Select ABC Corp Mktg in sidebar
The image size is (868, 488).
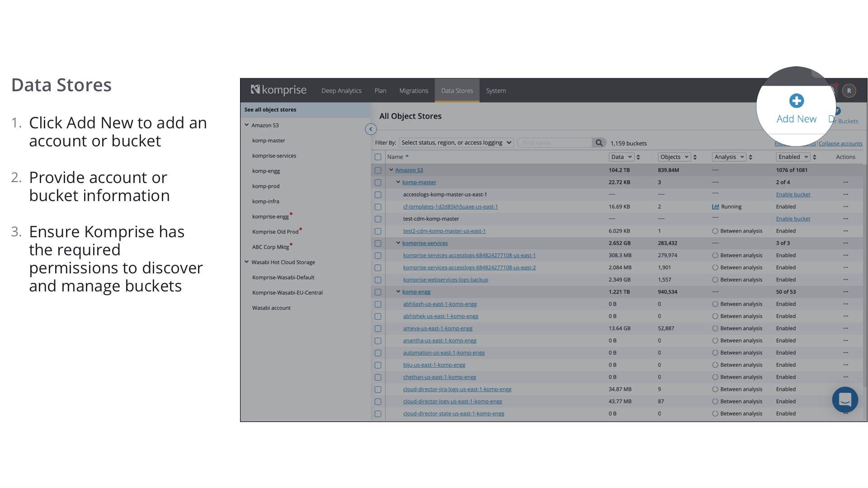click(x=270, y=247)
